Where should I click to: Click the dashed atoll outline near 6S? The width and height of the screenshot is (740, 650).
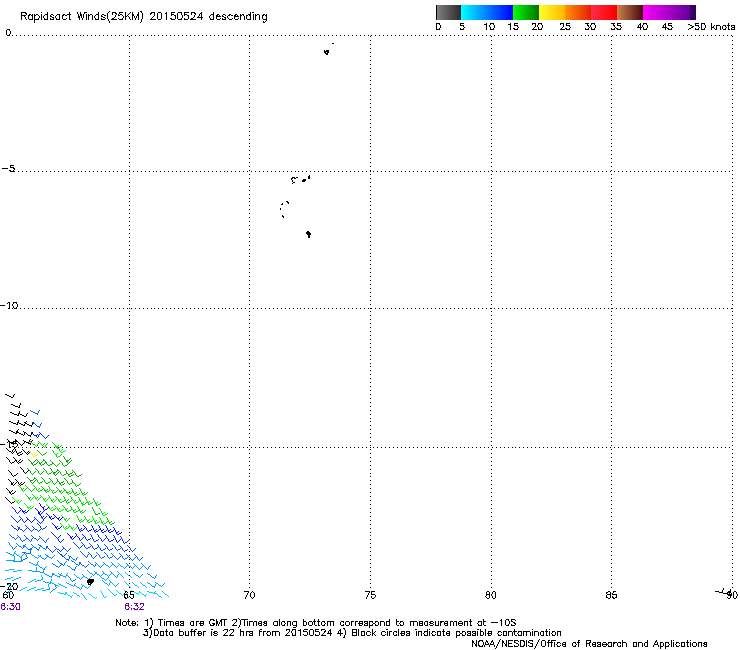pos(284,209)
